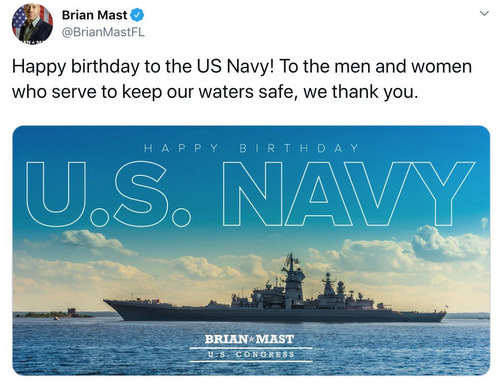Open the @BrianMastFL handle link

point(103,32)
